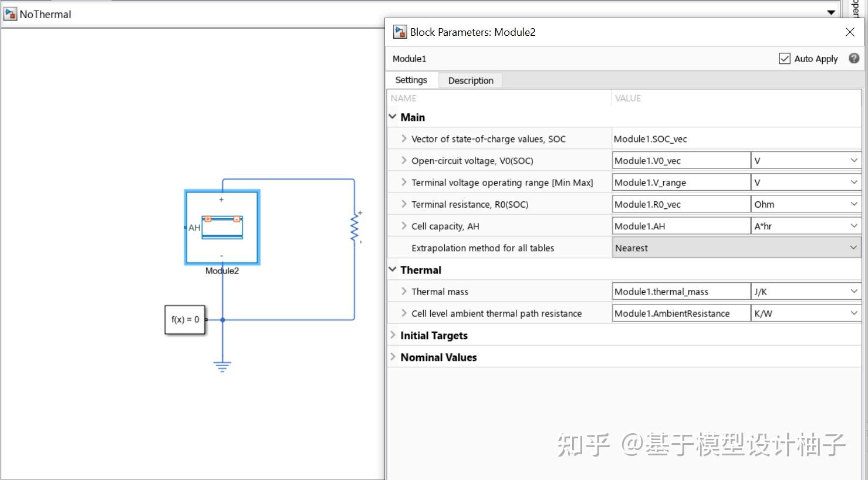Click the f(x) = 0 solver configuration block
The image size is (868, 480).
tap(185, 320)
